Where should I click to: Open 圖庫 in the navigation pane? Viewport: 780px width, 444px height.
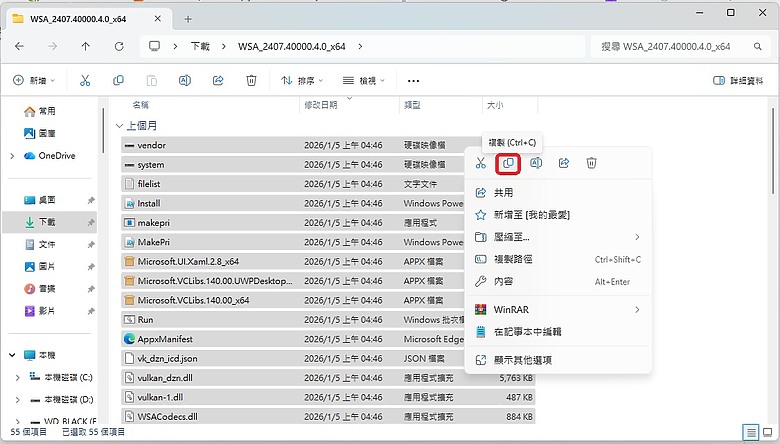[47, 133]
